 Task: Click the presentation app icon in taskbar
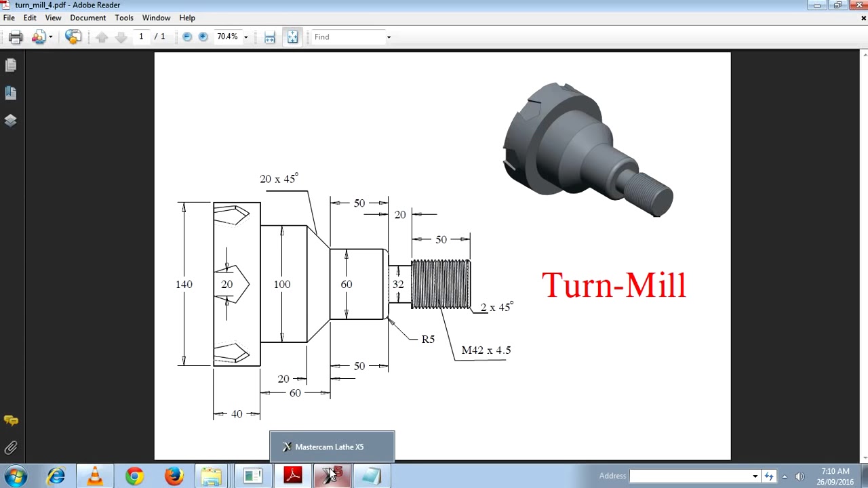pos(252,476)
